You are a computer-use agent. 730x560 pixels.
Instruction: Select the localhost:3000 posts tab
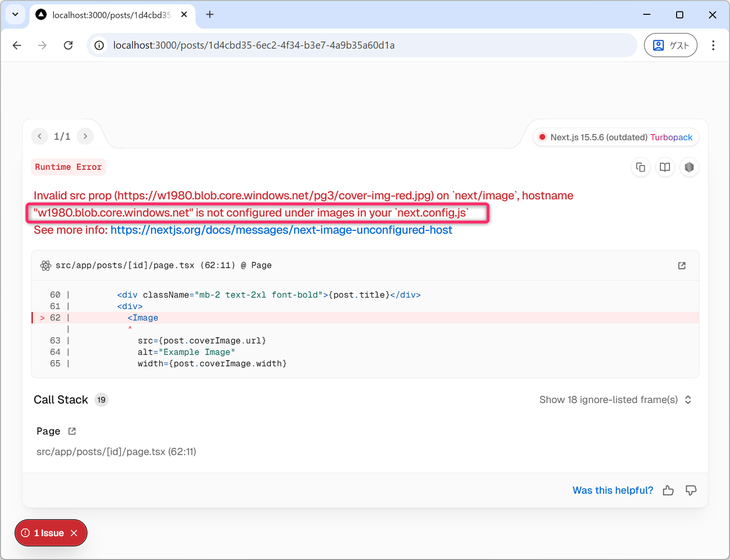pyautogui.click(x=111, y=15)
